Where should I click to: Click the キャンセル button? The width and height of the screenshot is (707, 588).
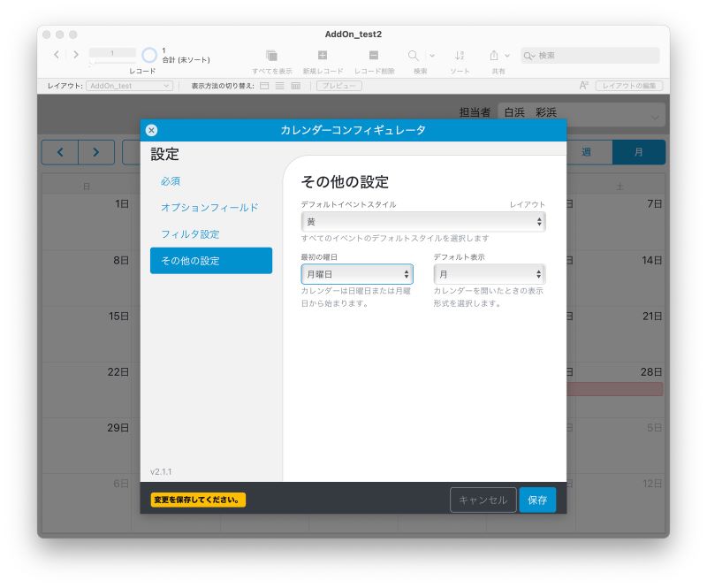tap(483, 500)
